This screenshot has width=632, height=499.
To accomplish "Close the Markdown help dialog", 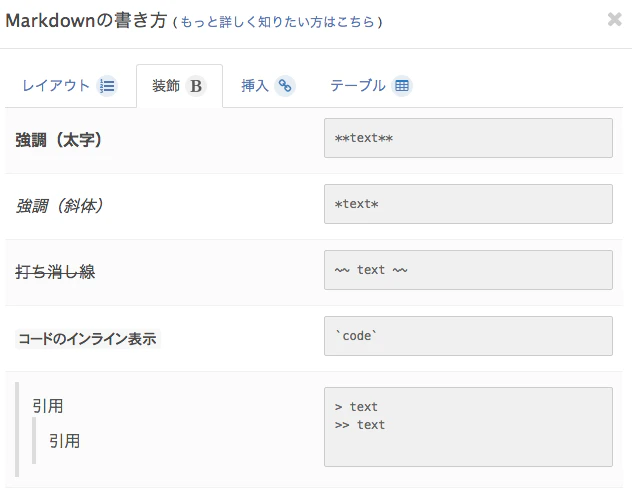I will pyautogui.click(x=614, y=19).
